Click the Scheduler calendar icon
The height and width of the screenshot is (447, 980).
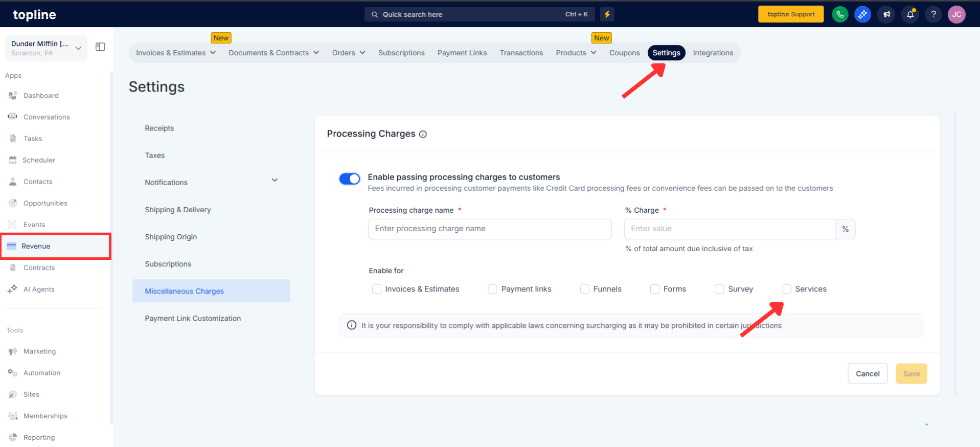(13, 160)
